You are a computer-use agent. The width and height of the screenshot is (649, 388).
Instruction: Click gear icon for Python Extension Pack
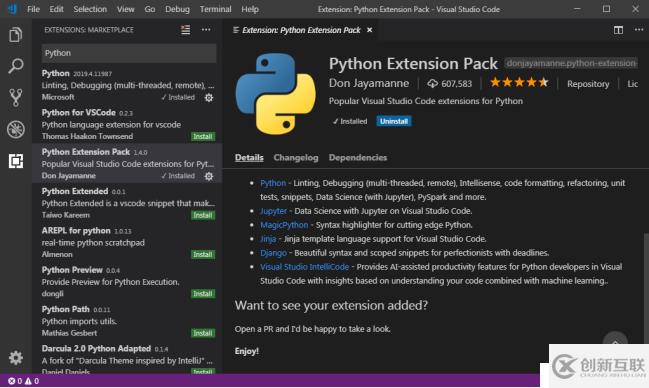209,176
